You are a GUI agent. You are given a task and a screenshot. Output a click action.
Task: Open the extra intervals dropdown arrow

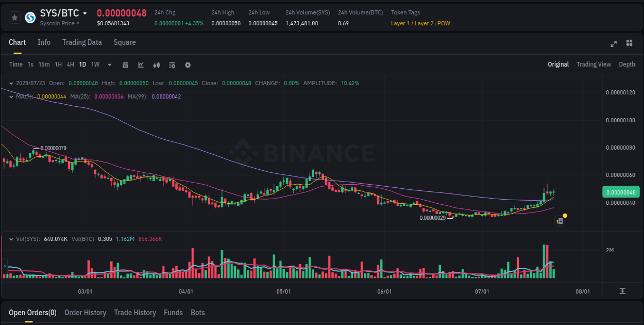click(109, 64)
